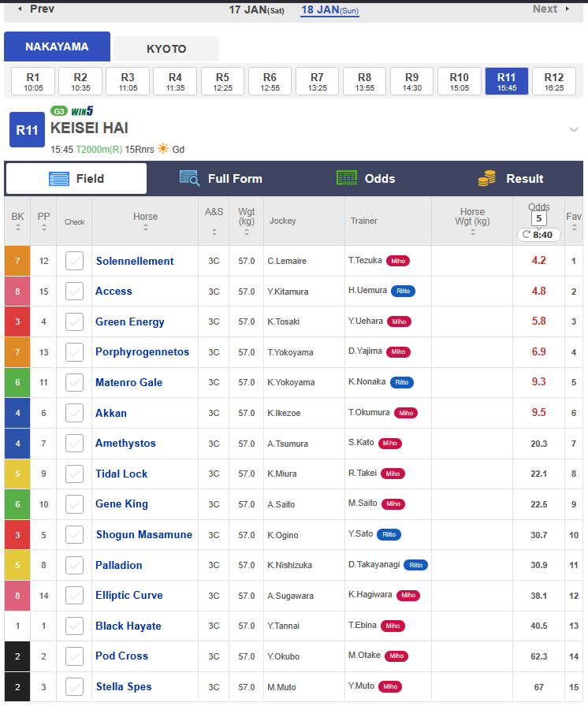This screenshot has height=706, width=588.
Task: Open horse Shogun Masamune's page
Action: click(144, 534)
